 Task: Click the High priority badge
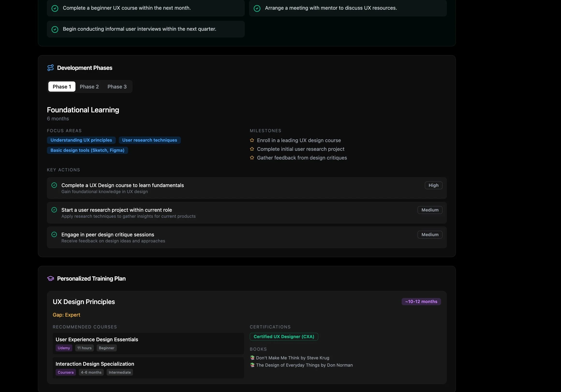[x=433, y=185]
